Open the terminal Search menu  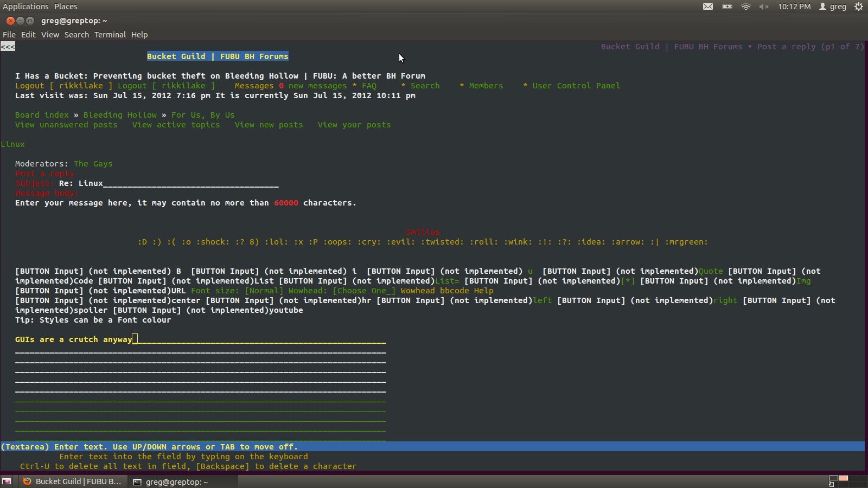click(x=76, y=35)
